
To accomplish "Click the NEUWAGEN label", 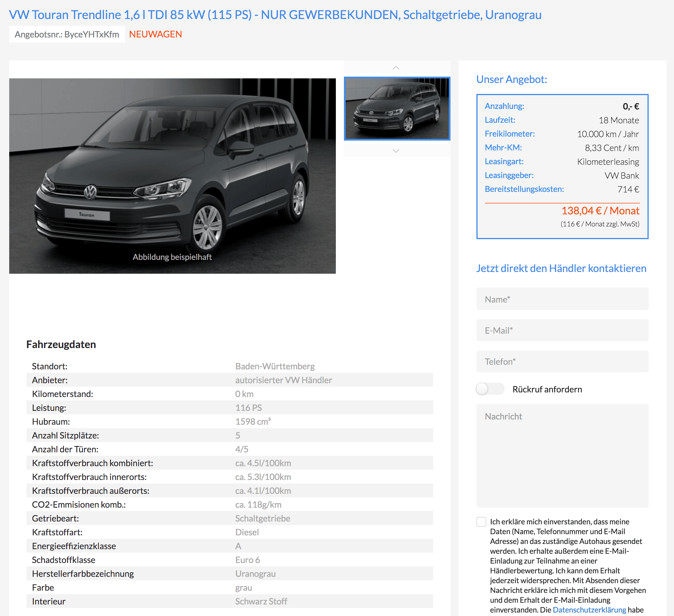I will [x=156, y=34].
